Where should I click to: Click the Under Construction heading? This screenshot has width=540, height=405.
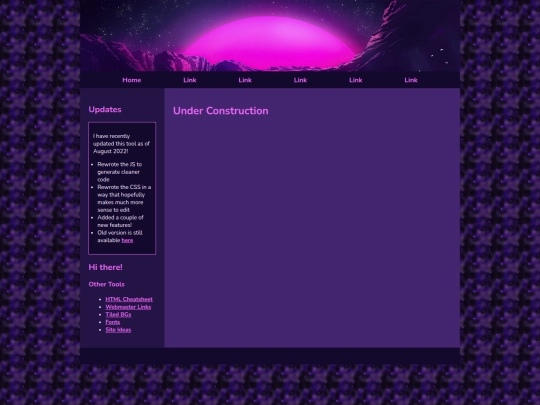point(220,111)
